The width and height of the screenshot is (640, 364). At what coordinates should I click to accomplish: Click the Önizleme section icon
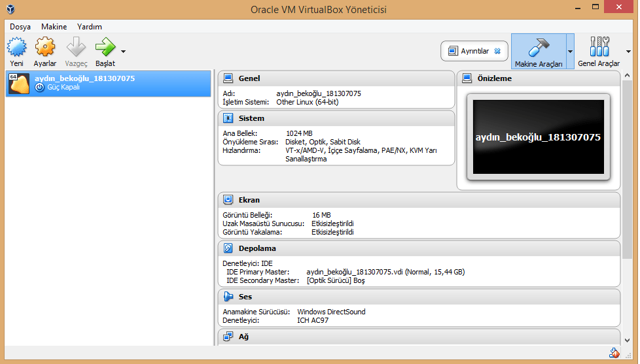coord(467,78)
